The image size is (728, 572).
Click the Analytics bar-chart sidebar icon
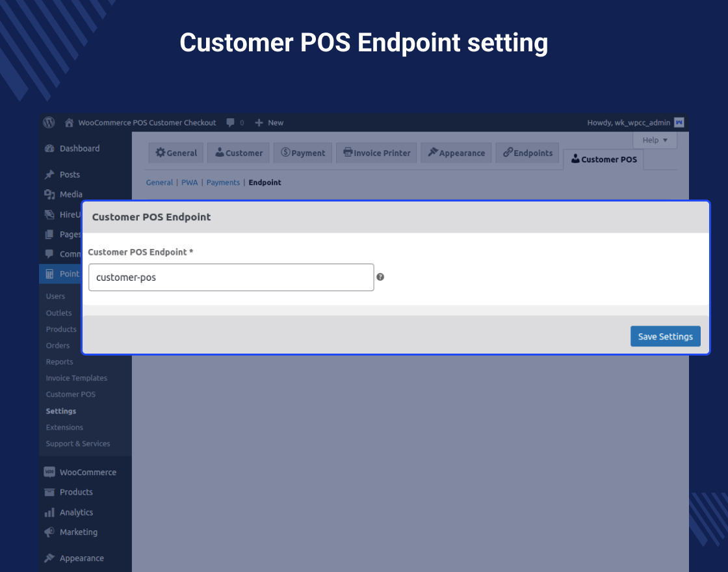tap(50, 512)
